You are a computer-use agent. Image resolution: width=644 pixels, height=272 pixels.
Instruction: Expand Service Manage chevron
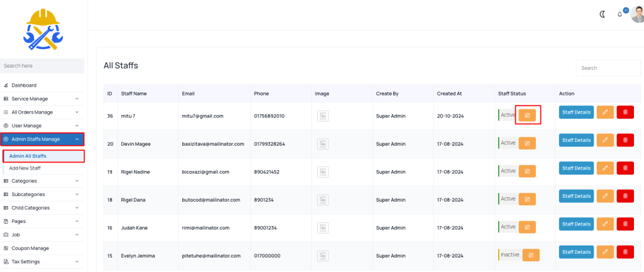pos(77,99)
